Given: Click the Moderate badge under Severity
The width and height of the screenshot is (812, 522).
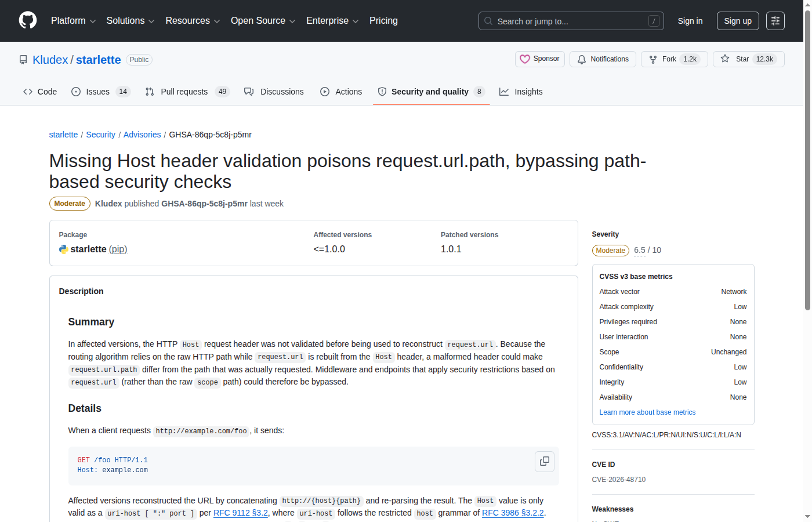Looking at the screenshot, I should tap(610, 251).
